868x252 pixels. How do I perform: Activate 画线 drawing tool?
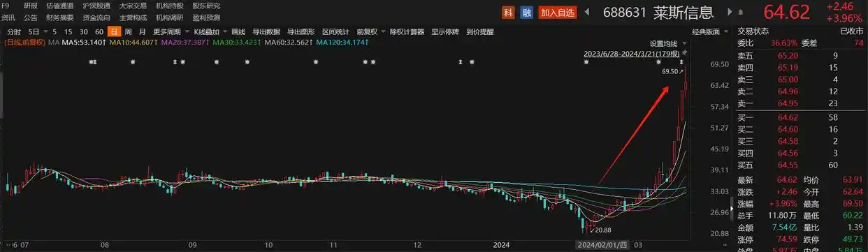(238, 32)
